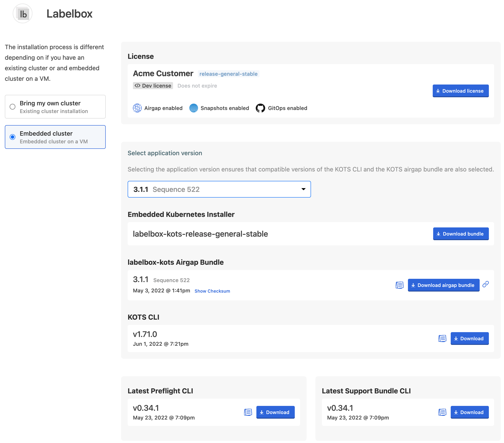Copy airgap bundle link via chain icon

pyautogui.click(x=486, y=284)
